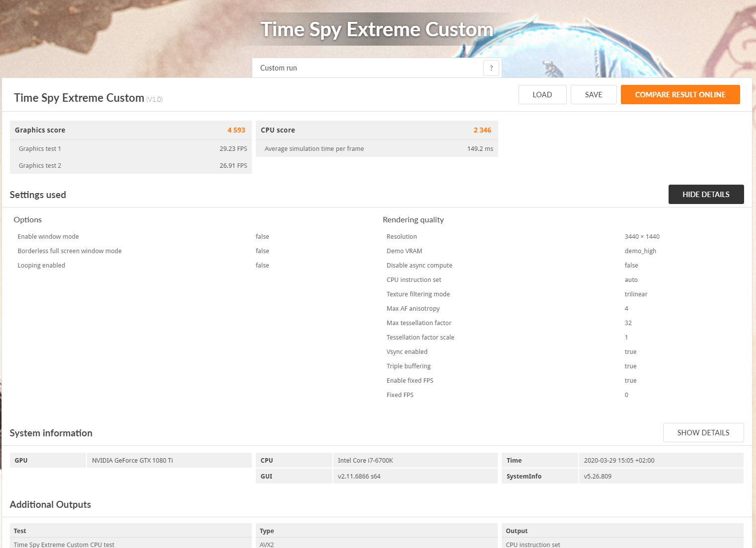Click the Max AF anisotropy label
Screen dimensions: 756x548
click(413, 309)
